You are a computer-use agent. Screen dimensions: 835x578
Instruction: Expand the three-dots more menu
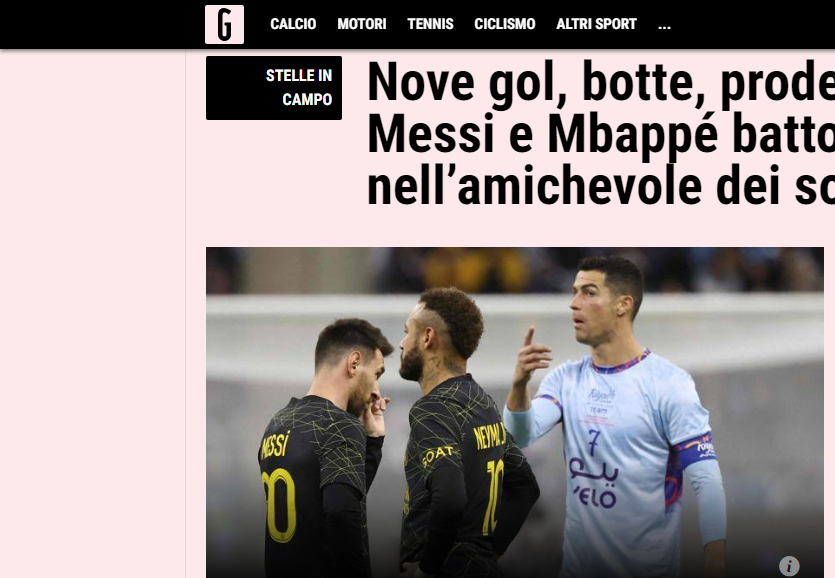click(x=664, y=25)
